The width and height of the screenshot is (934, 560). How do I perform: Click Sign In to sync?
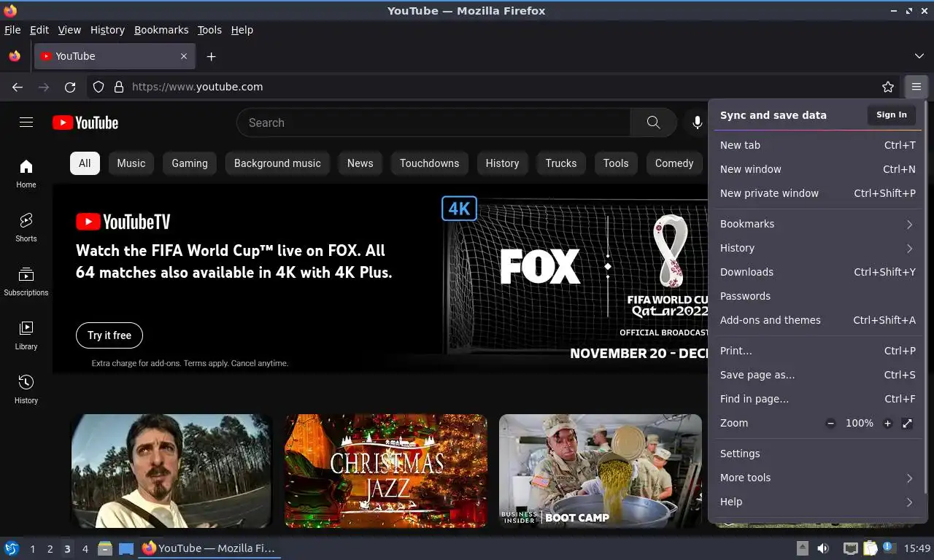coord(892,114)
